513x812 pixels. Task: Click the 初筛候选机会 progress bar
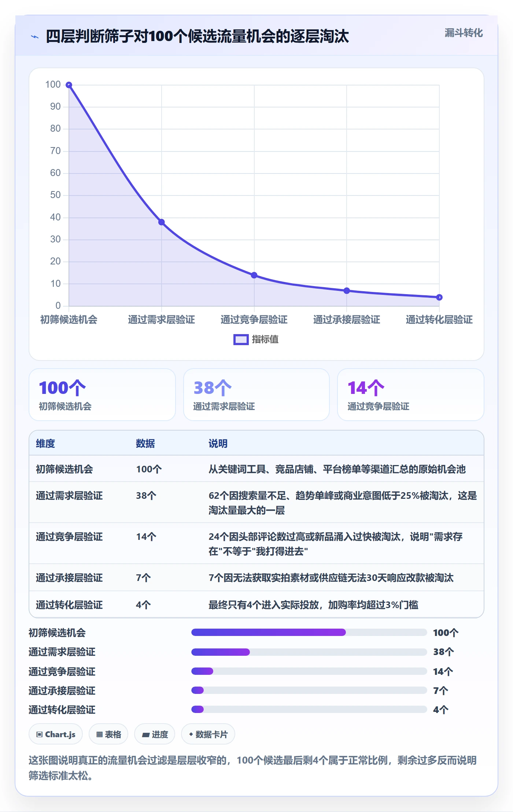(x=309, y=632)
